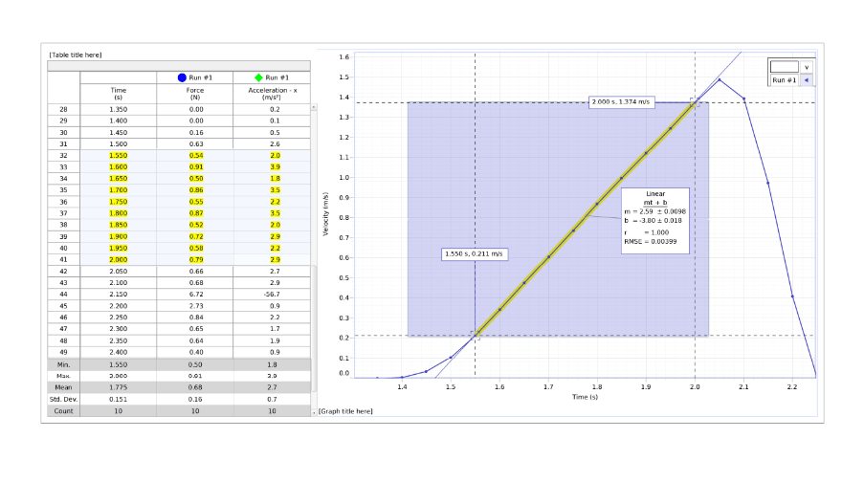Select row number 44 in the table
This screenshot has height=504, width=842.
[63, 295]
